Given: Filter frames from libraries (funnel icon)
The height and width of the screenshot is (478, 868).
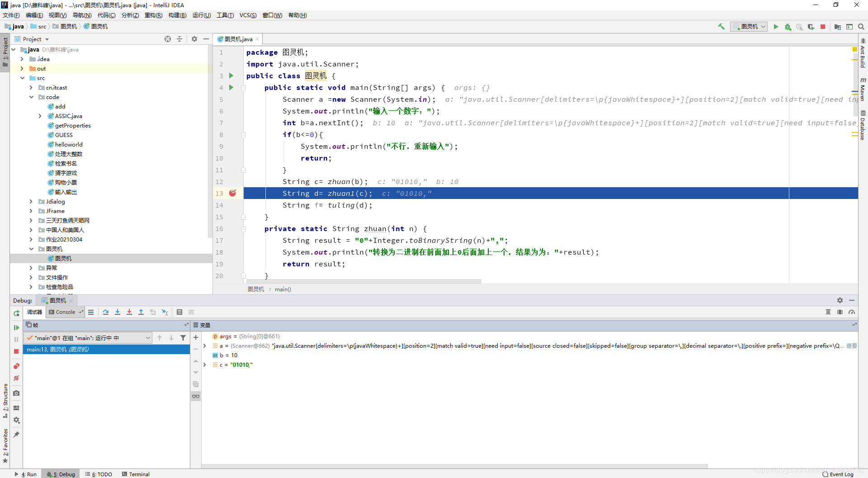Looking at the screenshot, I should [x=183, y=338].
